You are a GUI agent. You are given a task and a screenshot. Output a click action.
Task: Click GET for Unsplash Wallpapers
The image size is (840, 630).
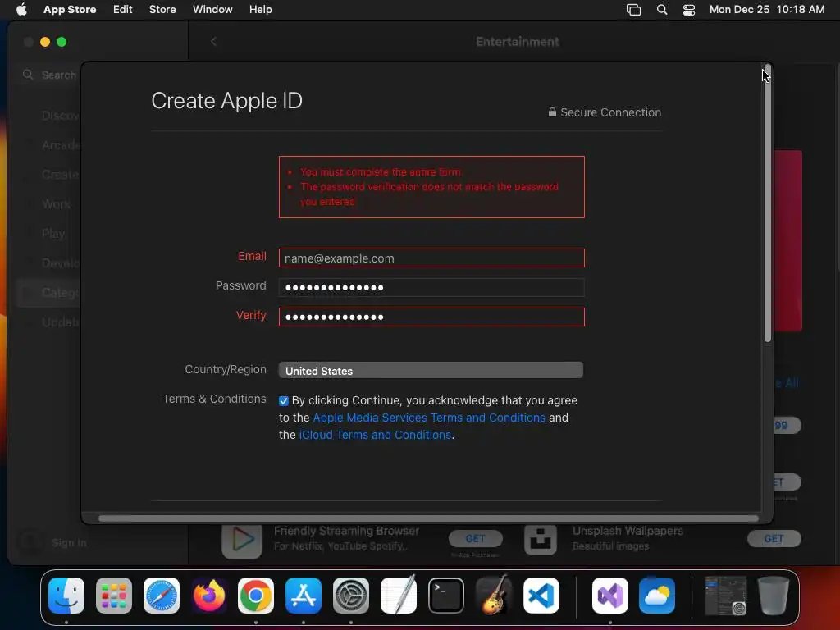pos(774,538)
